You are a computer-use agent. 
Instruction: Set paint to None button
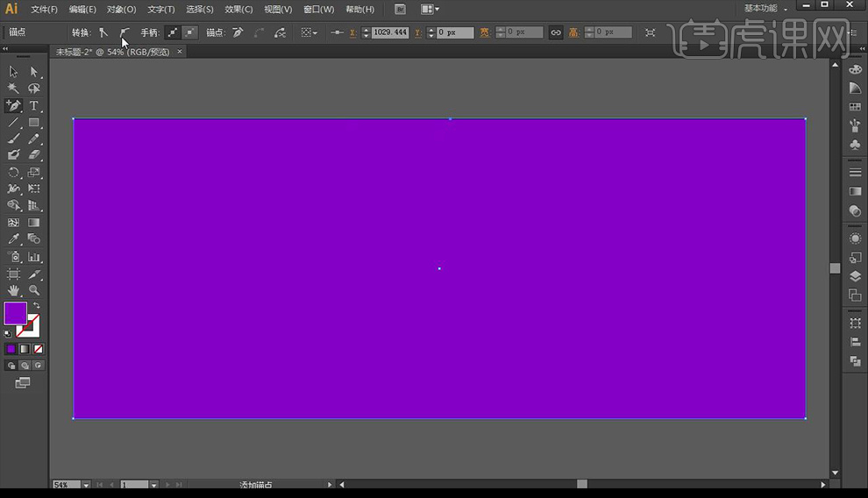coord(38,349)
